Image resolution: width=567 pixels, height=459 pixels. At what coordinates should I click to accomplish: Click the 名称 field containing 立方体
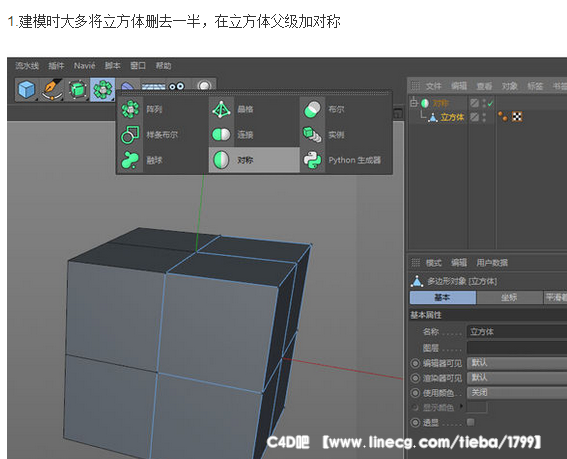(517, 332)
